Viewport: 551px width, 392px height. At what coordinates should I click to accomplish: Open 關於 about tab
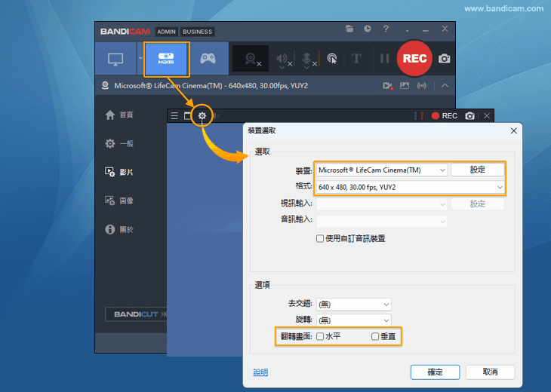tap(119, 229)
